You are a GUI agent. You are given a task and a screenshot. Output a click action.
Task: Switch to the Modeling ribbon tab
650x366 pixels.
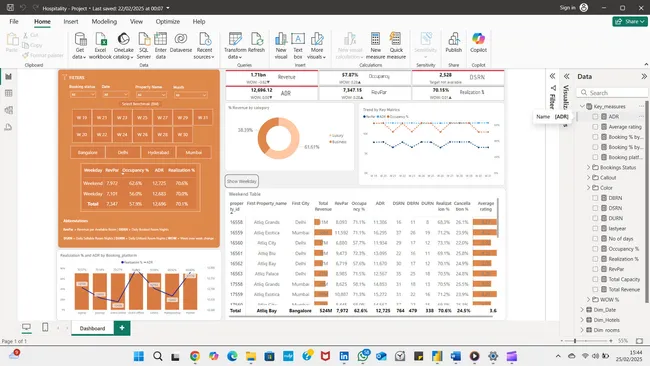click(x=104, y=22)
